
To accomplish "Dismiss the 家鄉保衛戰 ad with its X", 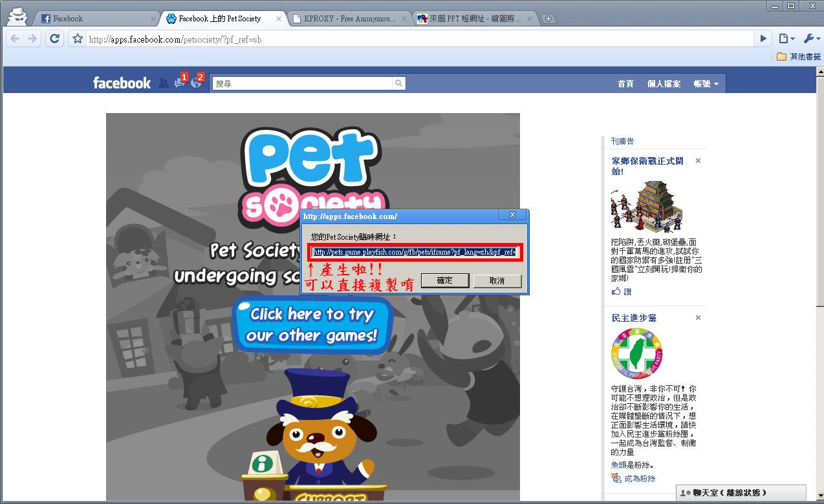I will point(698,161).
